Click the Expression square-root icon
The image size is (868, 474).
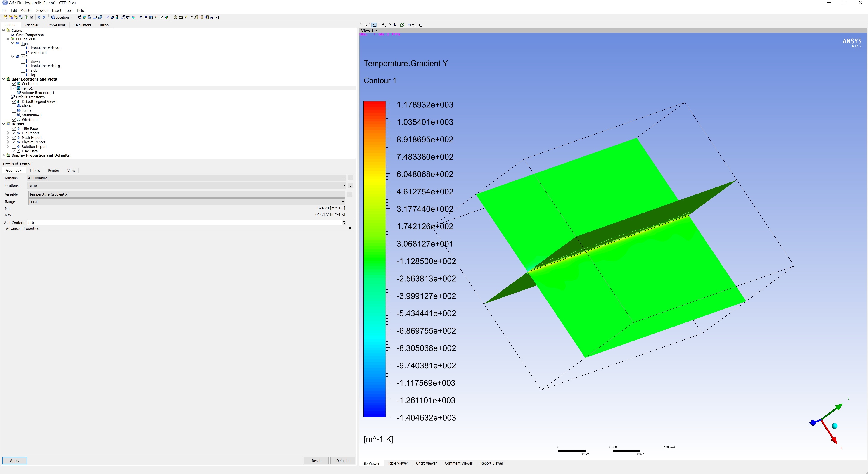pyautogui.click(x=146, y=17)
